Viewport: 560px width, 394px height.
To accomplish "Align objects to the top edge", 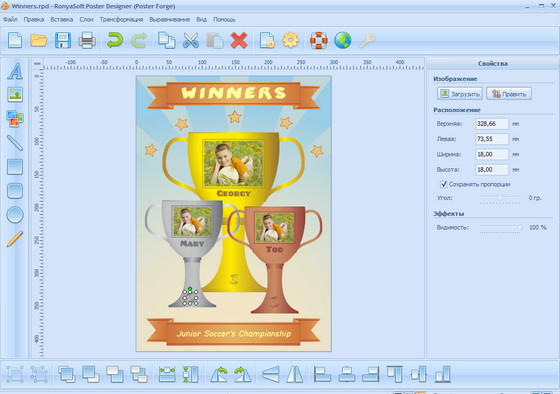I will 395,374.
